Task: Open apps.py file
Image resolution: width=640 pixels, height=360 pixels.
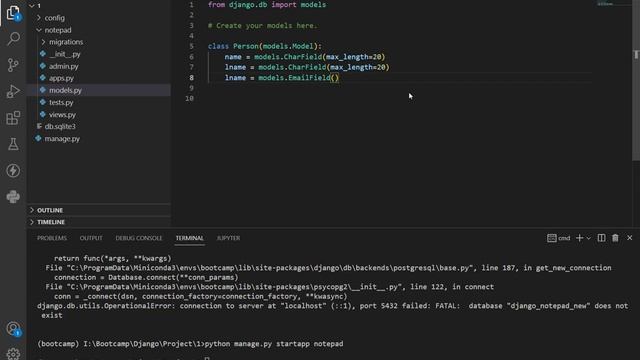Action: (x=99, y=78)
